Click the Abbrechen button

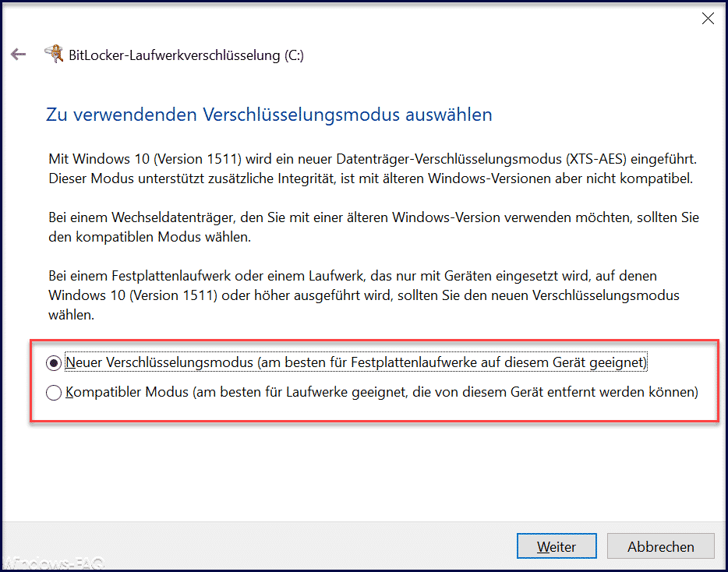(660, 546)
